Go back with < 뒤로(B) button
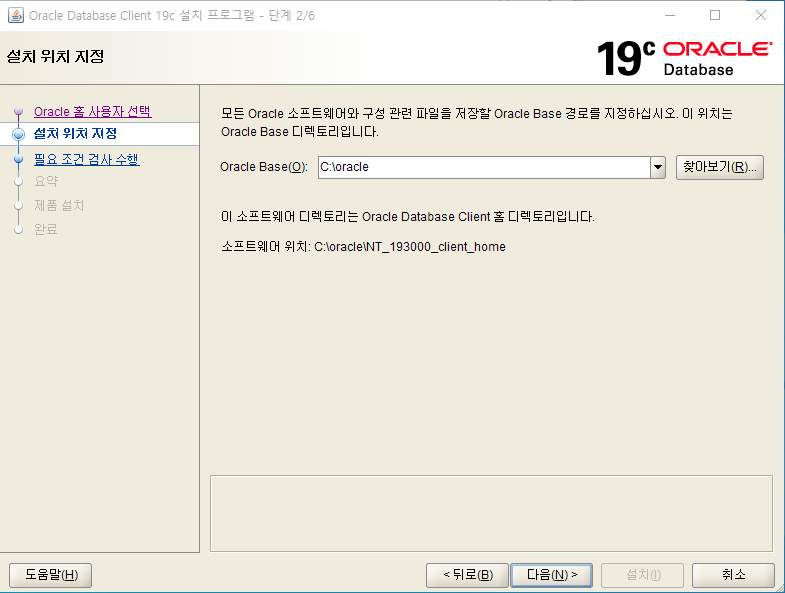This screenshot has height=593, width=785. (x=467, y=575)
